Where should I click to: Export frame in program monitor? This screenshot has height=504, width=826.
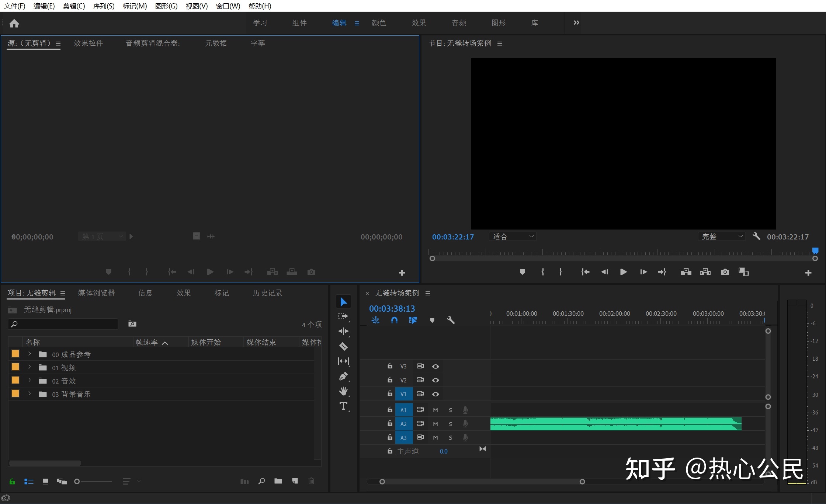click(725, 272)
